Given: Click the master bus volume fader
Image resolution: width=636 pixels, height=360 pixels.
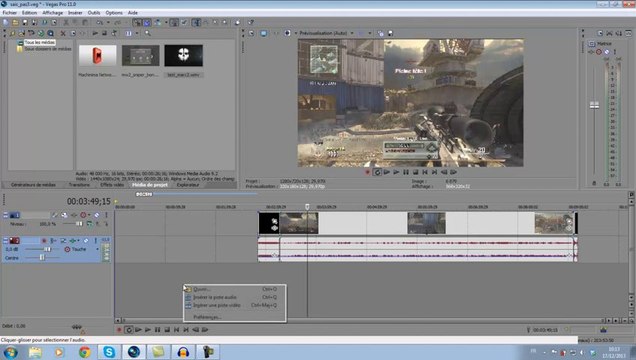Looking at the screenshot, I should pos(594,105).
